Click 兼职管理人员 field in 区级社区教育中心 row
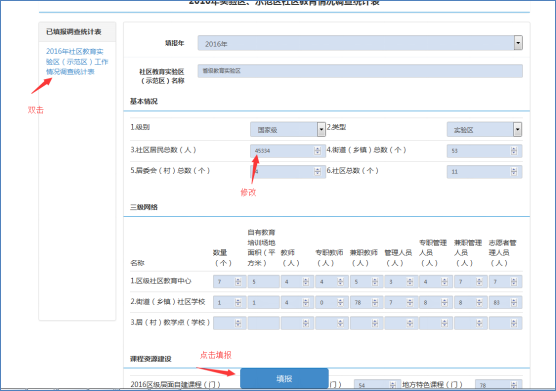Viewport: 556px width, 391px height. [471, 281]
